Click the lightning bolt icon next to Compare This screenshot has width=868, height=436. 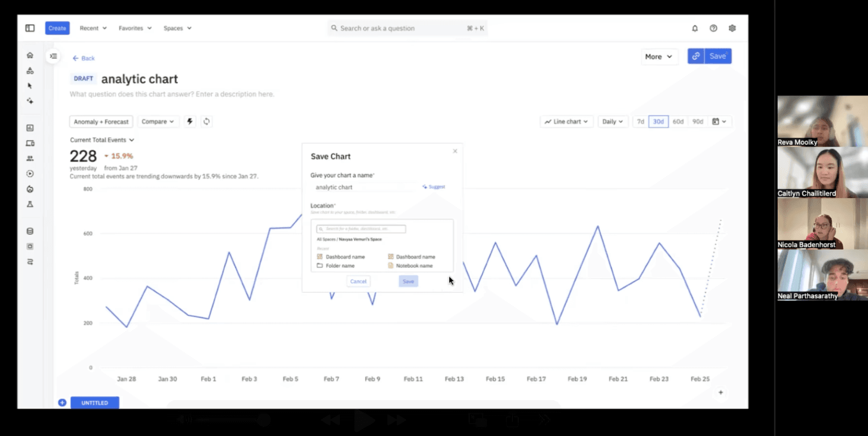190,121
